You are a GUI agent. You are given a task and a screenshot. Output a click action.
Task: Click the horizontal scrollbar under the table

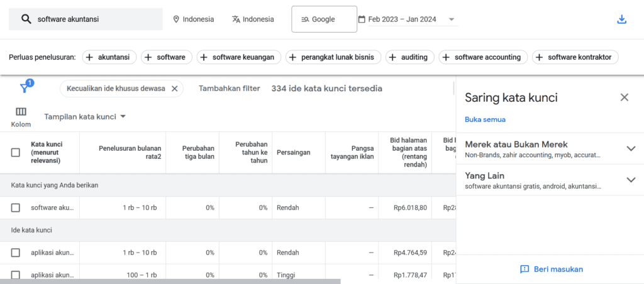tap(170, 281)
